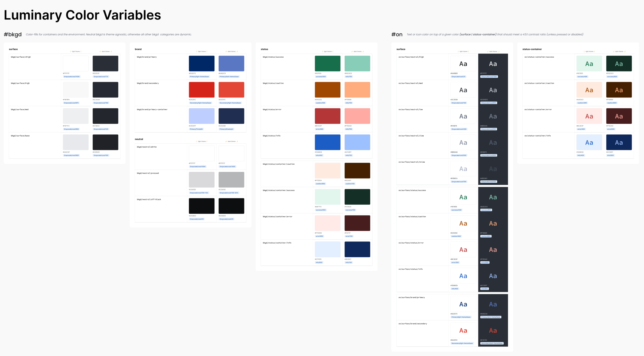Click the "Primary/Tint/p65" token tag
The image size is (644, 356).
(196, 129)
